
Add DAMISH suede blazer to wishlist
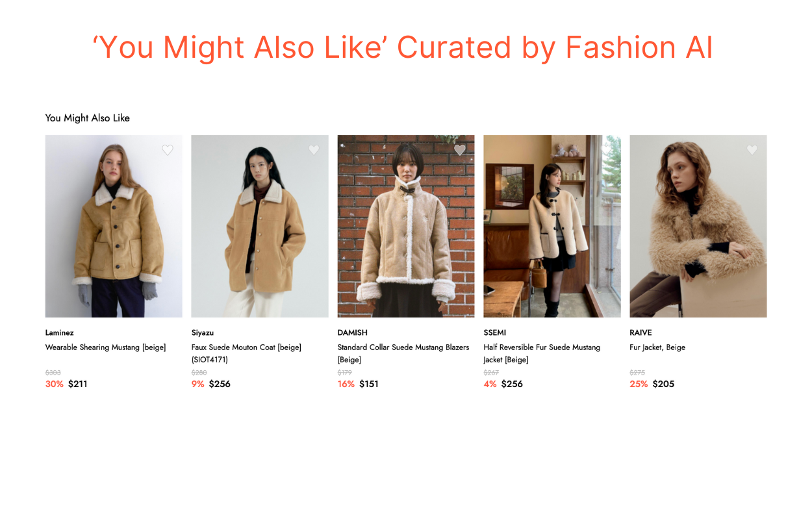click(460, 150)
